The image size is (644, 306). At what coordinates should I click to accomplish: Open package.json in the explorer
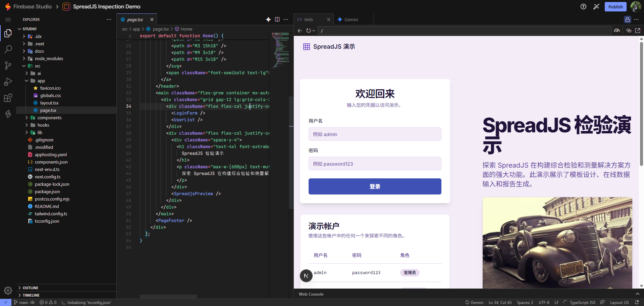(47, 191)
